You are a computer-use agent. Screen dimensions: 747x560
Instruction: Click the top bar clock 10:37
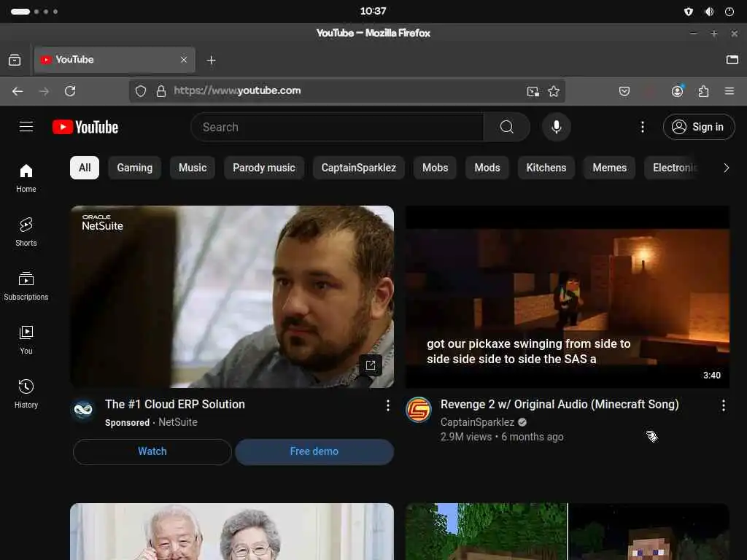(x=373, y=11)
